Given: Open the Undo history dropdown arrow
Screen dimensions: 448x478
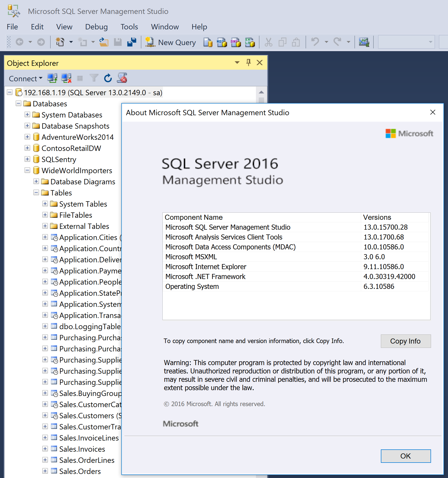Looking at the screenshot, I should point(326,42).
